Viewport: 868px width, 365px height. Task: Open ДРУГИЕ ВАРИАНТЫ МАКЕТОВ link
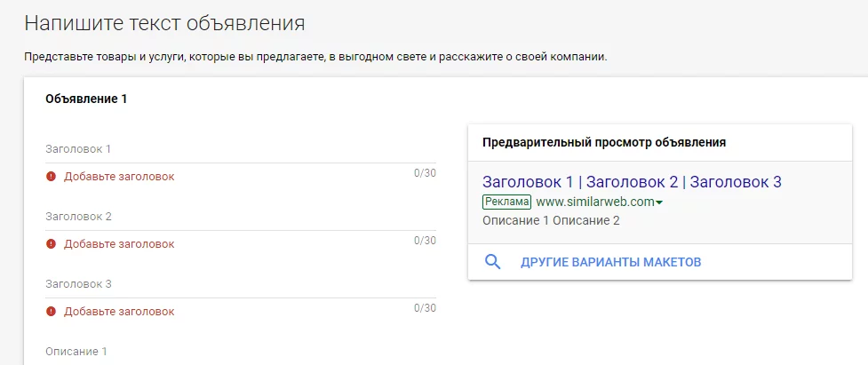coord(610,262)
